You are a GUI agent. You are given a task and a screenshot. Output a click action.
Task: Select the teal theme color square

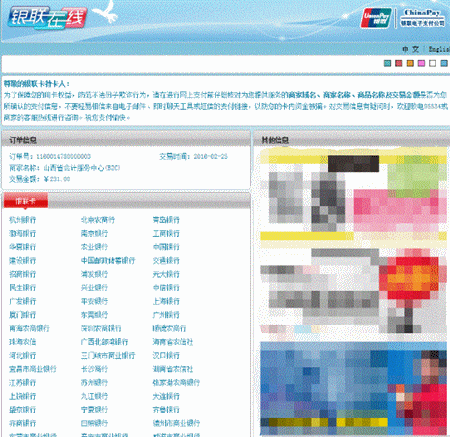(387, 63)
